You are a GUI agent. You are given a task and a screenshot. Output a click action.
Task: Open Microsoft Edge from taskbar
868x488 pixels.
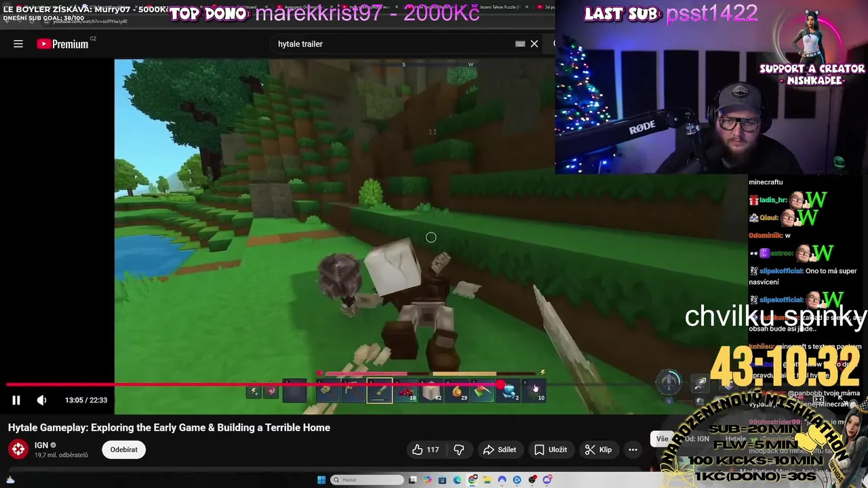click(458, 480)
